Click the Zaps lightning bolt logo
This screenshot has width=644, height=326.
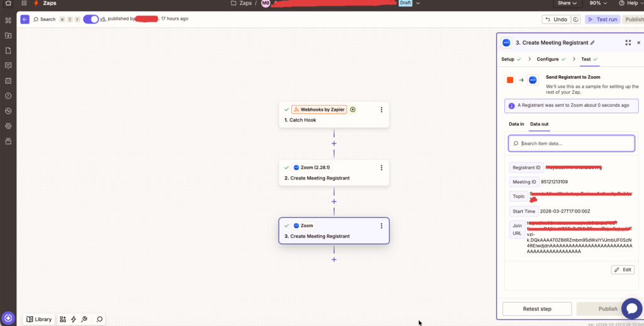click(x=36, y=3)
